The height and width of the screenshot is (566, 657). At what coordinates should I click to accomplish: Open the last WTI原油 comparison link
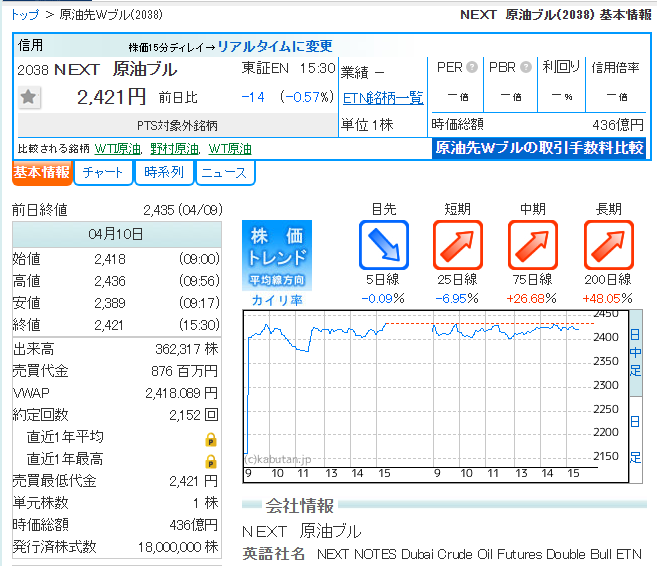tap(230, 149)
